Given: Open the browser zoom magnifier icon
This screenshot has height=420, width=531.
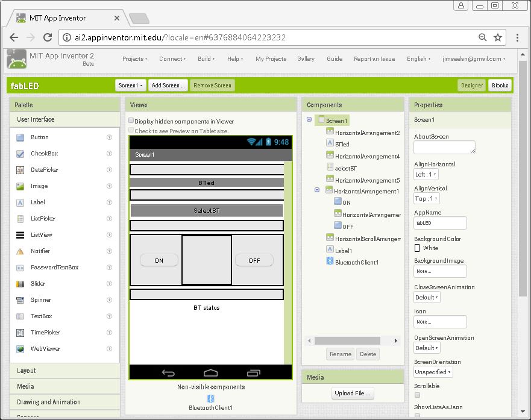Looking at the screenshot, I should coord(483,37).
